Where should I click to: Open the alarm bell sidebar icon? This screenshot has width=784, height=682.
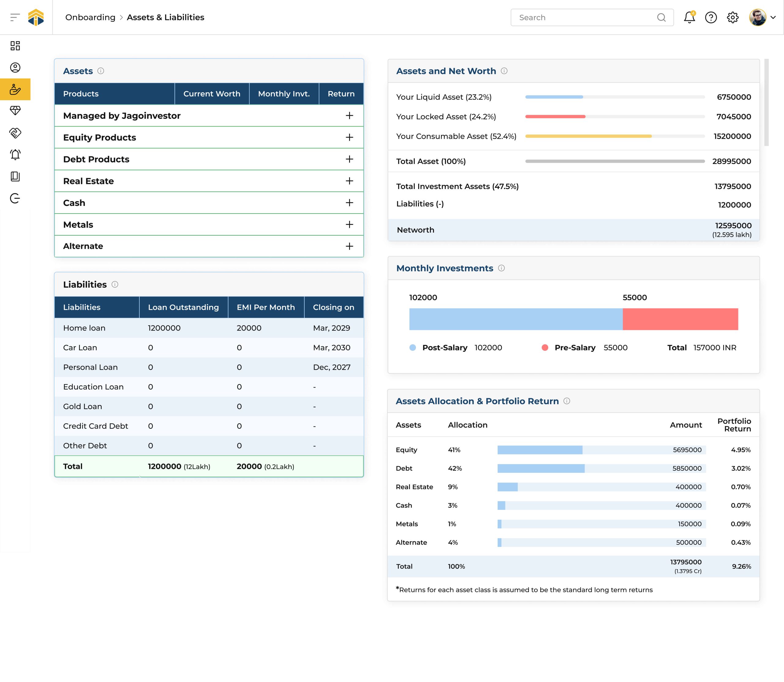15,154
